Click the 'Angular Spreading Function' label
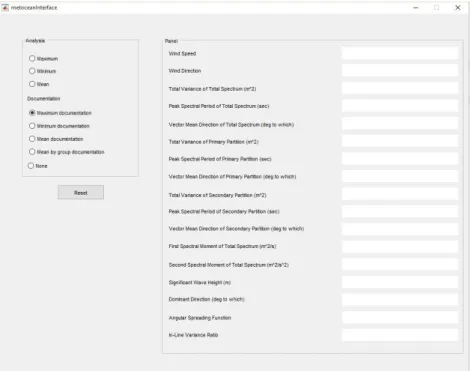The width and height of the screenshot is (471, 371). pyautogui.click(x=200, y=318)
